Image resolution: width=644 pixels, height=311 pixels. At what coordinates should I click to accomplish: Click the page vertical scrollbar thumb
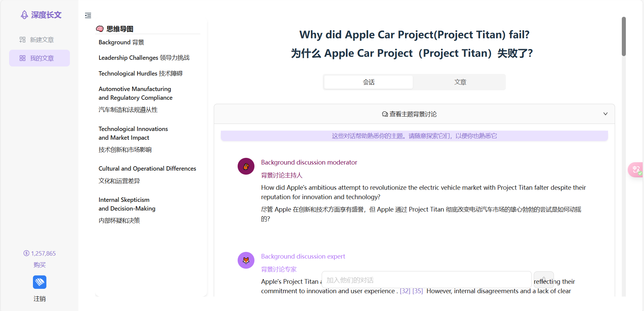click(x=624, y=36)
